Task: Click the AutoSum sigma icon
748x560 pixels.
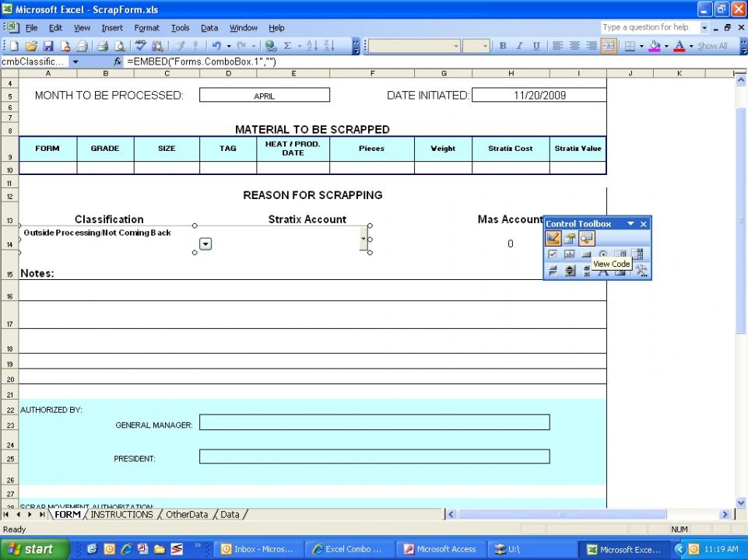Action: (287, 46)
